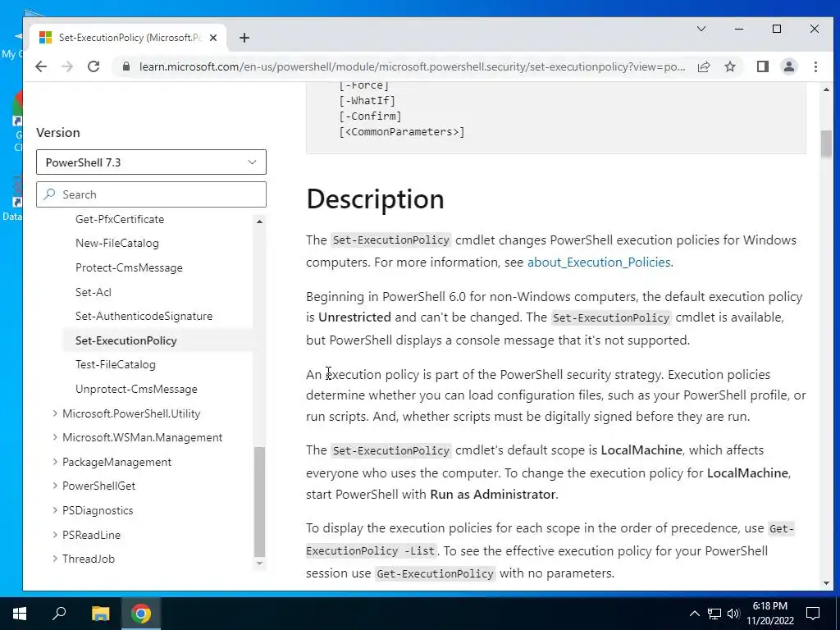The width and height of the screenshot is (840, 630).
Task: Expand the Microsoft.PowerShell.Utility node
Action: coord(55,413)
